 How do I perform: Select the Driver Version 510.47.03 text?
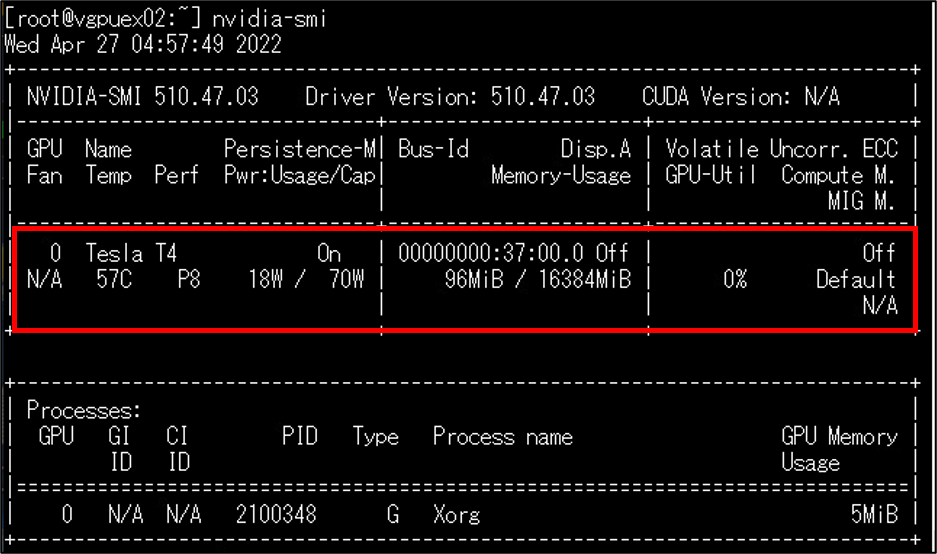(449, 97)
